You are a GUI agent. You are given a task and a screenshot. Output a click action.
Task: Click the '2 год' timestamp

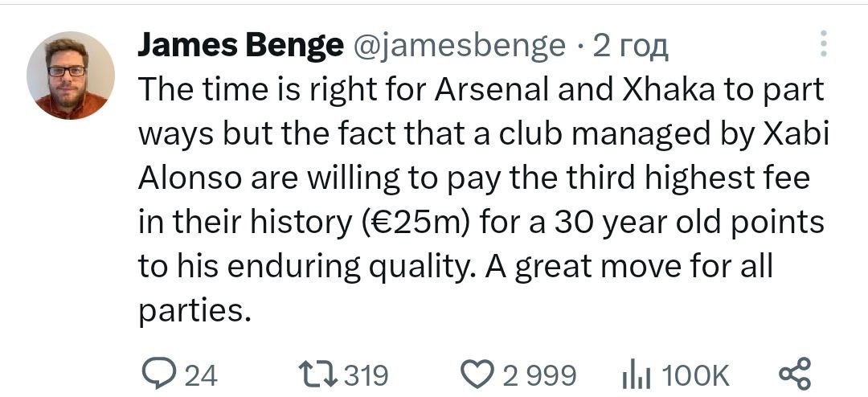point(631,46)
